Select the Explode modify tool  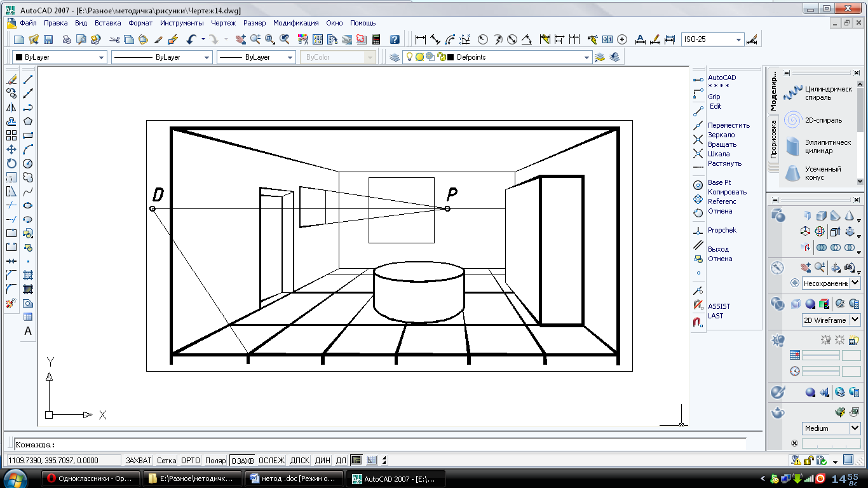pos(11,303)
